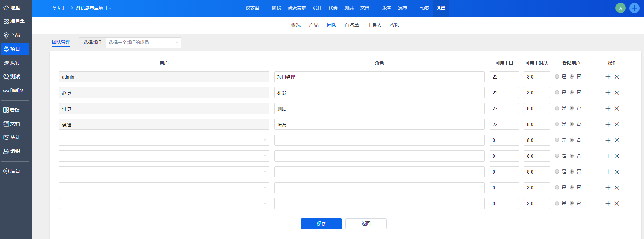Go to 看板 in the sidebar
This screenshot has height=239, width=644.
[12, 110]
